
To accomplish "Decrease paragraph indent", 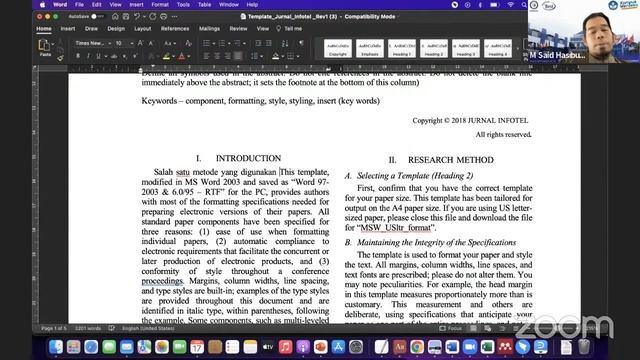I will click(258, 43).
